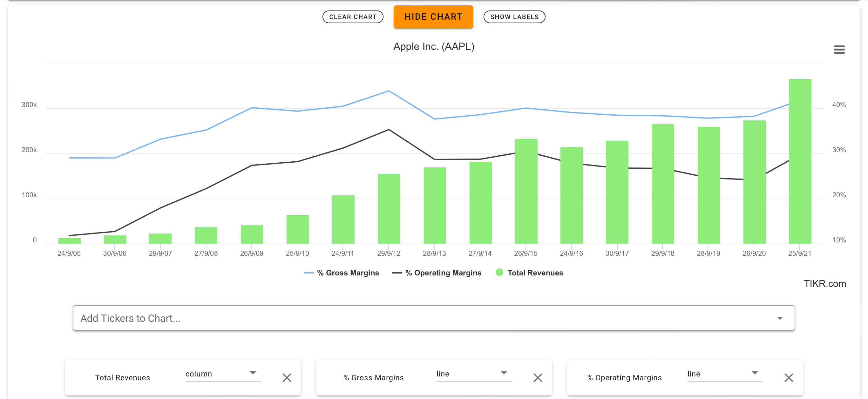Click the green Total Revenues legend dot
This screenshot has width=868, height=399.
(499, 272)
